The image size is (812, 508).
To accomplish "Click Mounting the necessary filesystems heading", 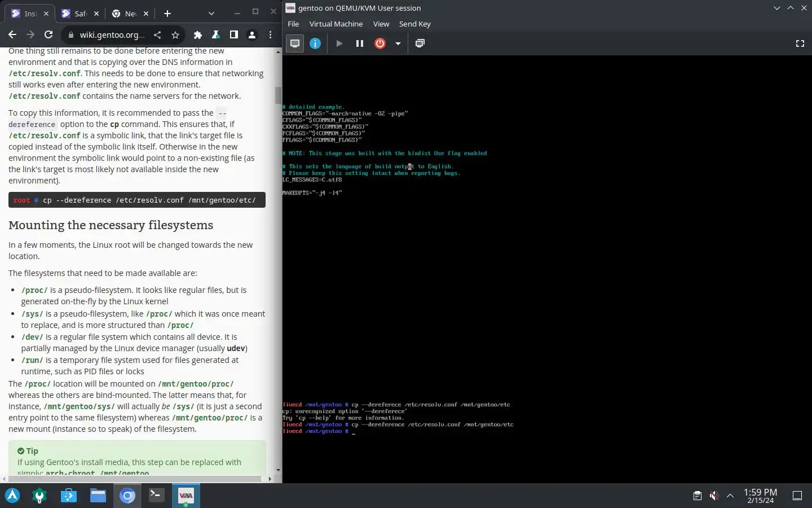I will (x=111, y=225).
